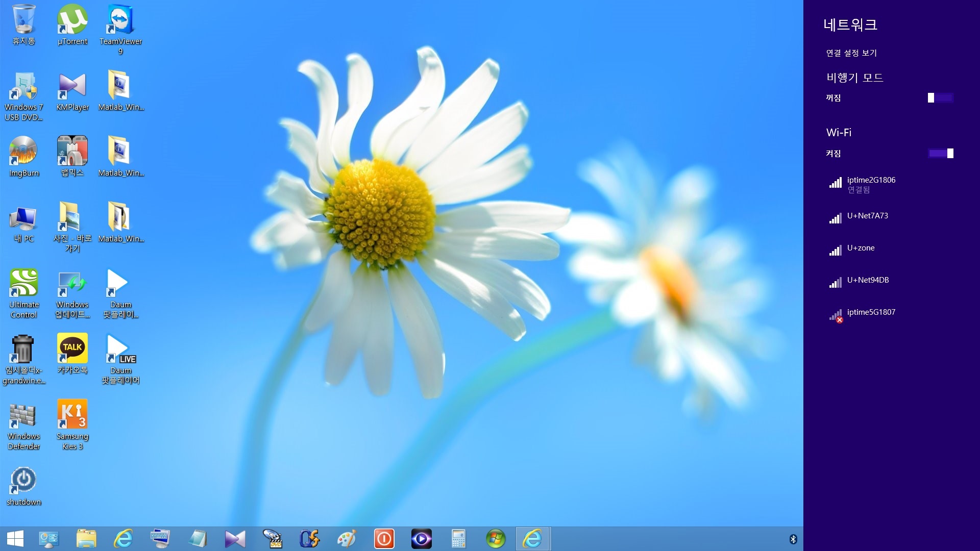Viewport: 980px width, 551px height.
Task: Launch the KakaoTalk (카카오톡) shortcut
Action: (72, 354)
